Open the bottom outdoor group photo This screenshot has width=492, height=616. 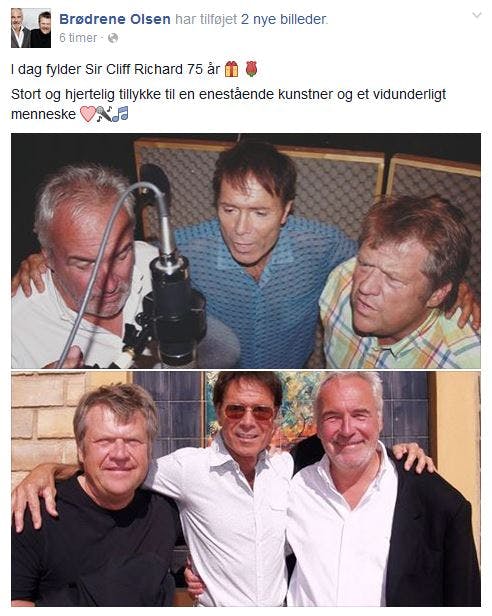click(246, 489)
